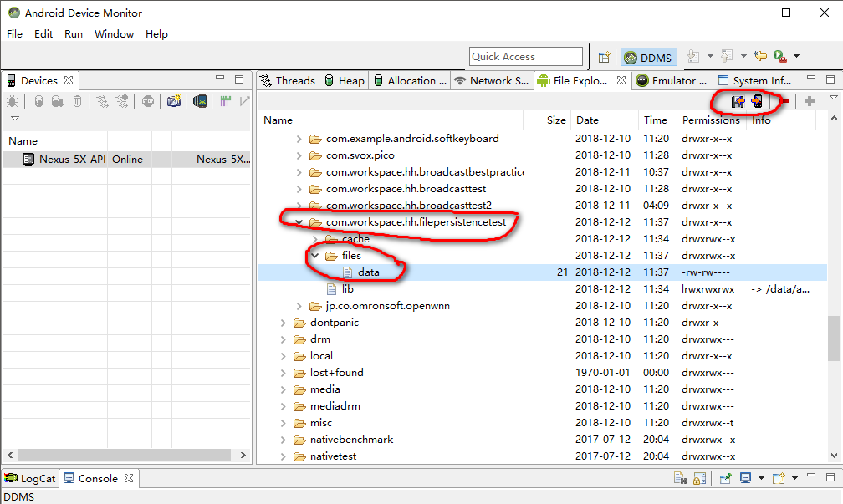This screenshot has height=504, width=843.
Task: Switch to the Threads tab
Action: tap(289, 80)
